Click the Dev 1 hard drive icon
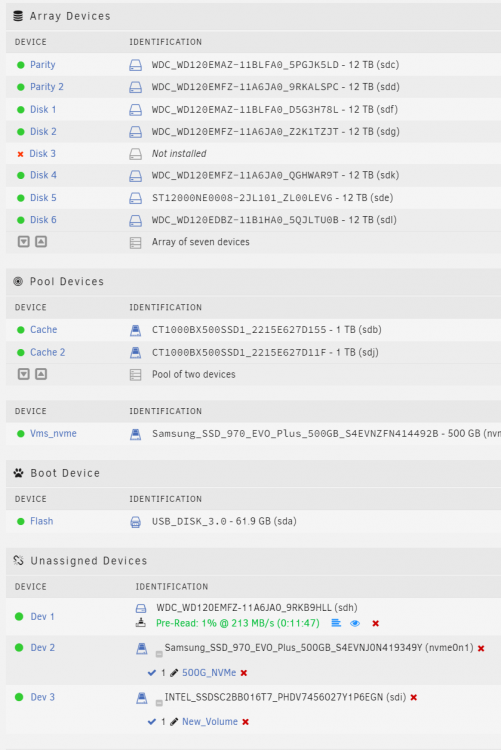 (x=141, y=608)
